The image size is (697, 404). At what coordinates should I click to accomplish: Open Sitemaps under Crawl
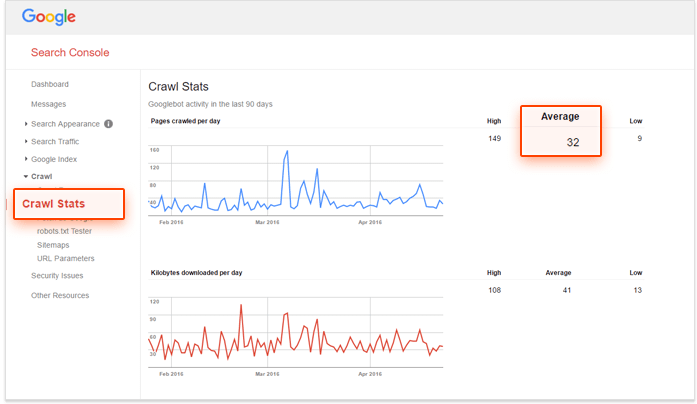54,244
